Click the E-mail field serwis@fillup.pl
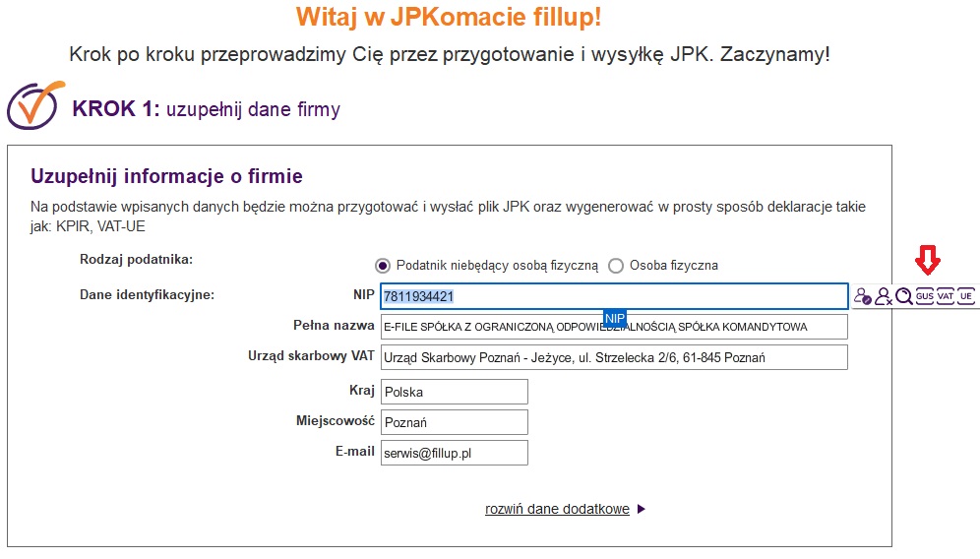This screenshot has height=559, width=980. pyautogui.click(x=455, y=453)
